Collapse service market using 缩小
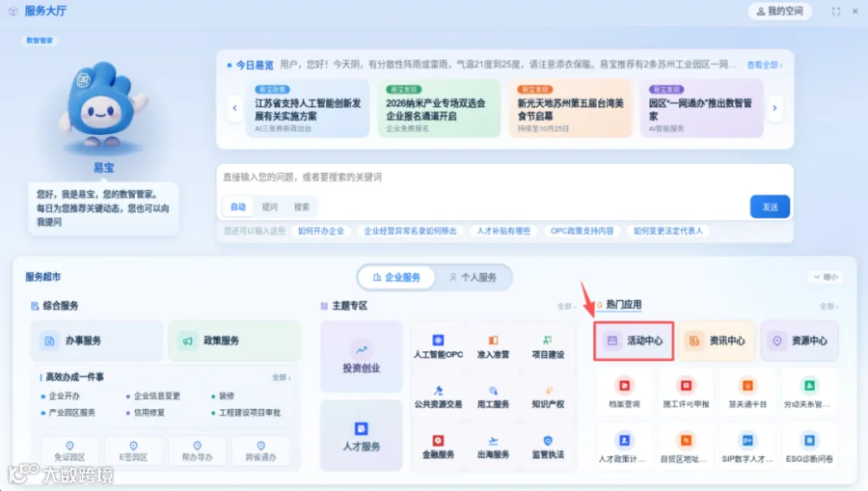Screen dimensions: 868x491 pyautogui.click(x=826, y=277)
